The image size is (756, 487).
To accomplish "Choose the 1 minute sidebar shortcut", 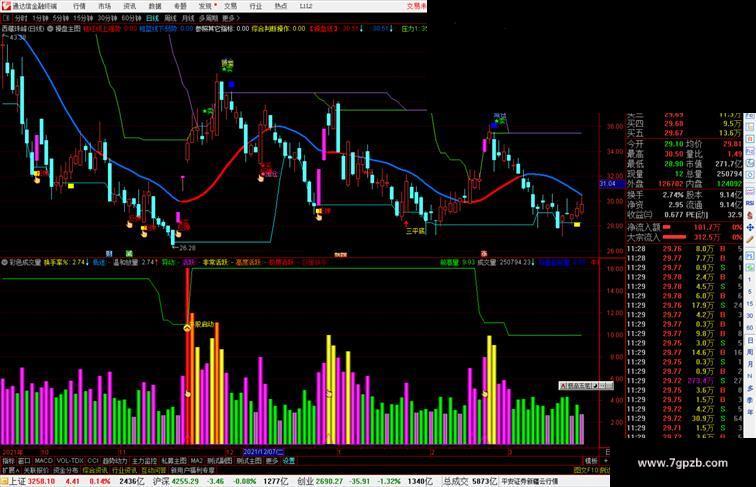I will 750,279.
